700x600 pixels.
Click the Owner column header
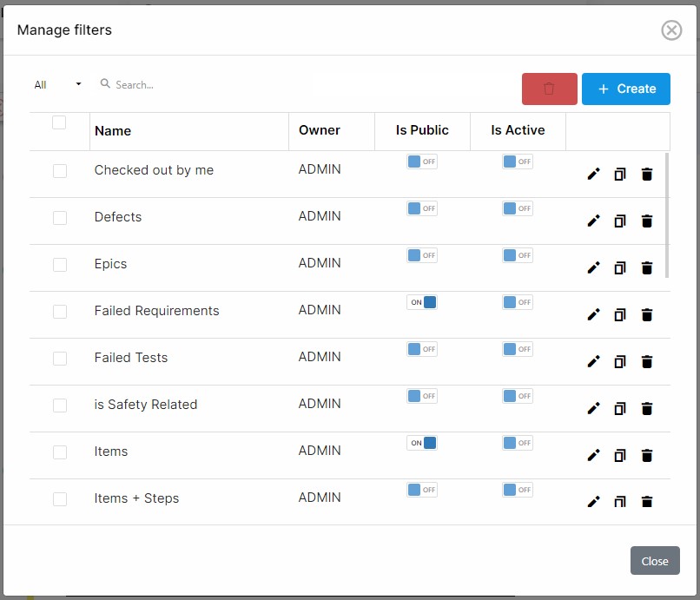320,130
